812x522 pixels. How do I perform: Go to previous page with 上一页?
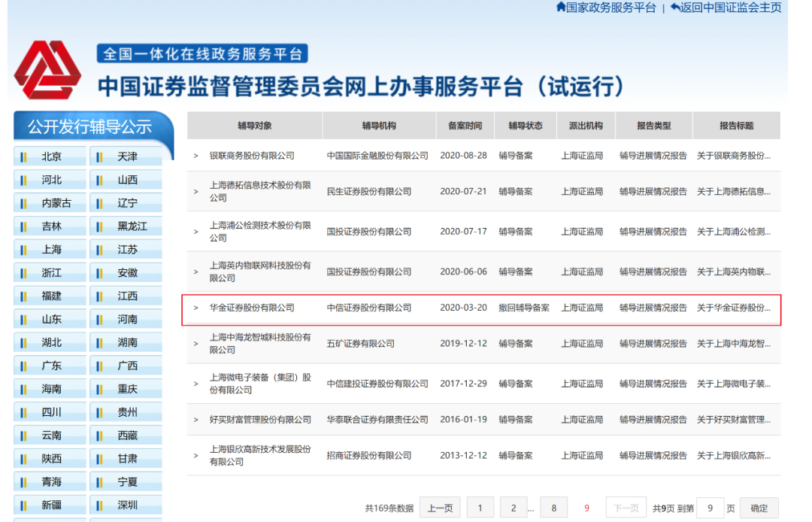coord(440,508)
